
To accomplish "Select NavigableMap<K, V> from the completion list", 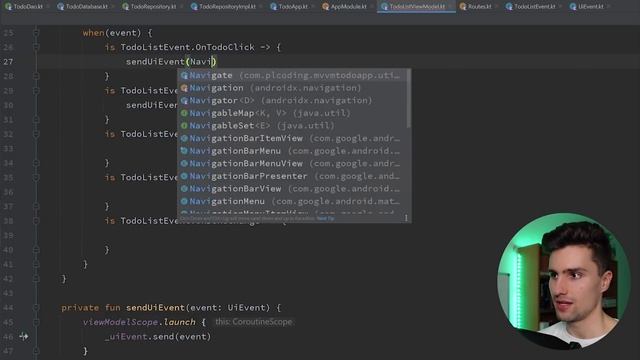I will click(292, 113).
